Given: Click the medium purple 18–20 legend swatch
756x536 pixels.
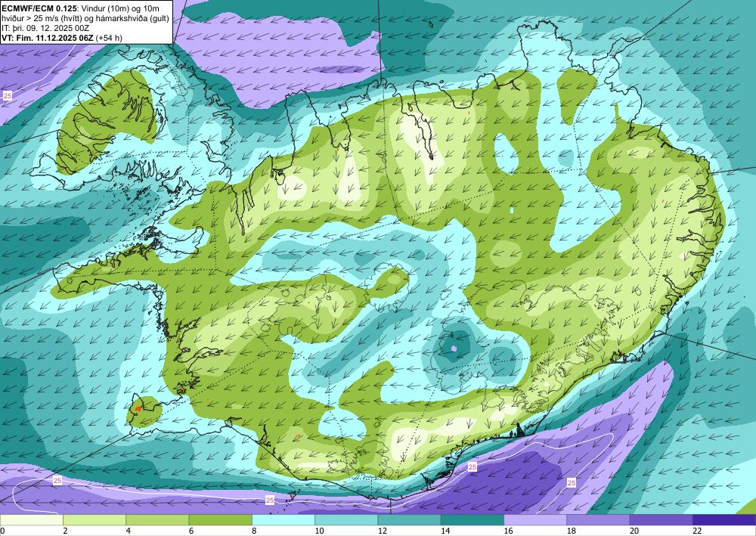Looking at the screenshot, I should [598, 520].
